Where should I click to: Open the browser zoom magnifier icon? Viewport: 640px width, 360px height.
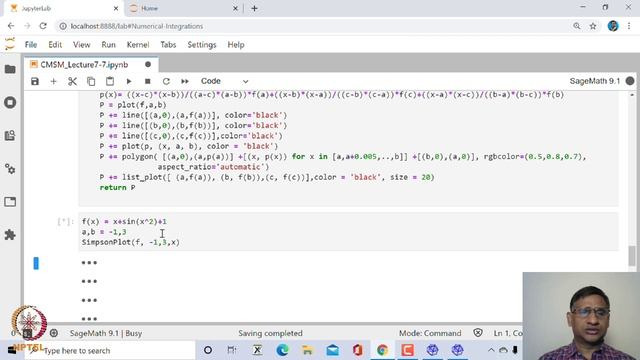(x=577, y=26)
